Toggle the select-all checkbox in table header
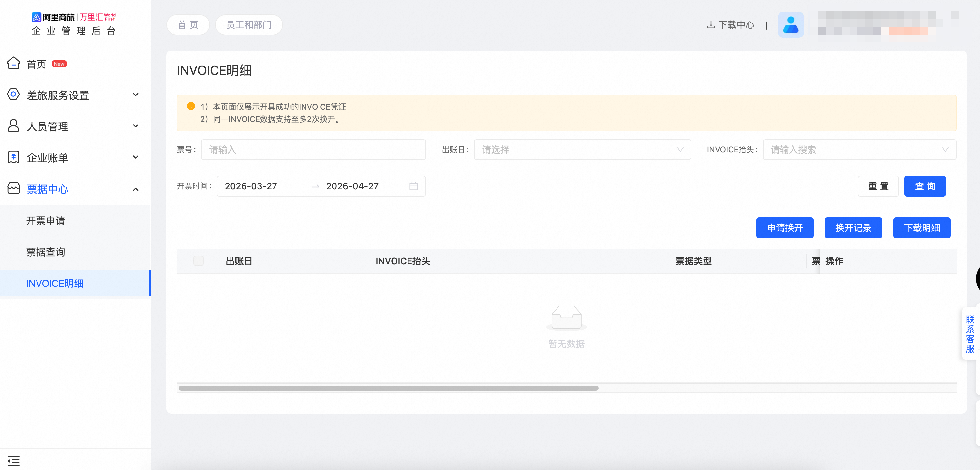The image size is (980, 470). click(x=198, y=261)
